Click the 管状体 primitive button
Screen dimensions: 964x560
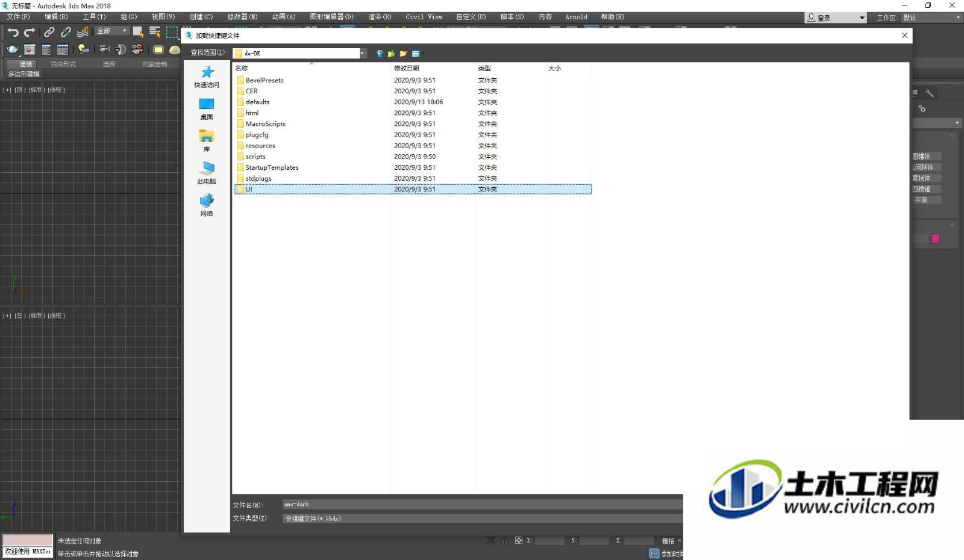tap(927, 178)
